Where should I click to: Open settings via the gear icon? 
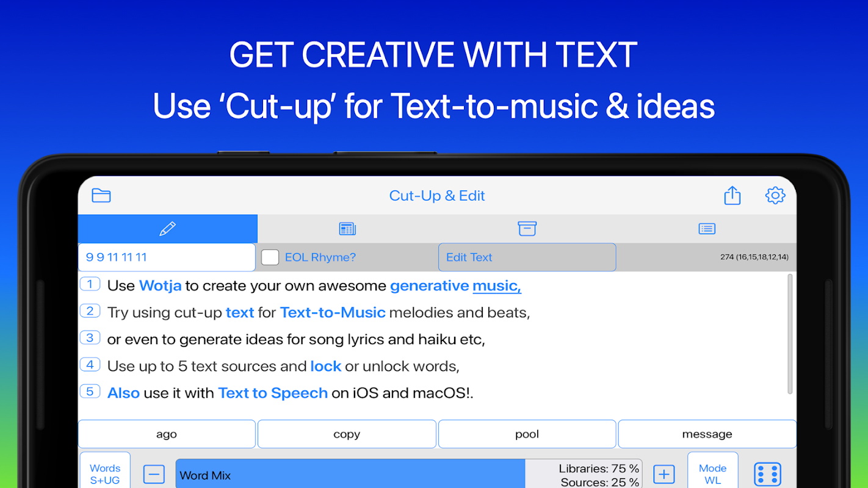(x=775, y=195)
